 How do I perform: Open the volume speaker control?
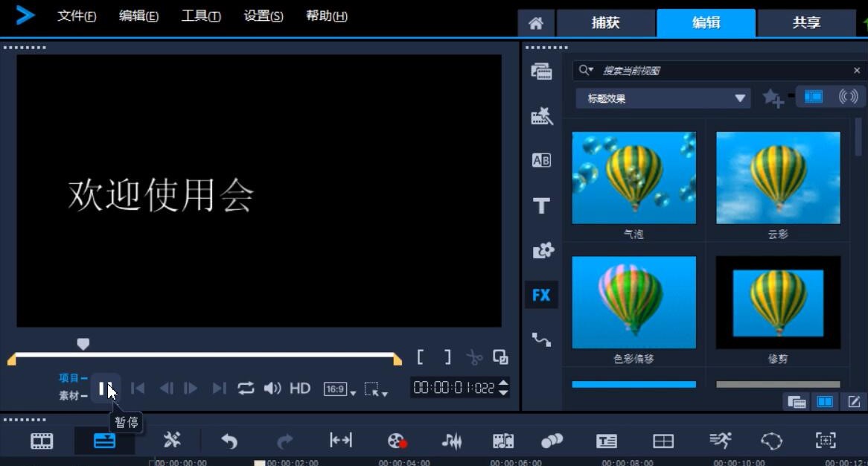click(272, 389)
